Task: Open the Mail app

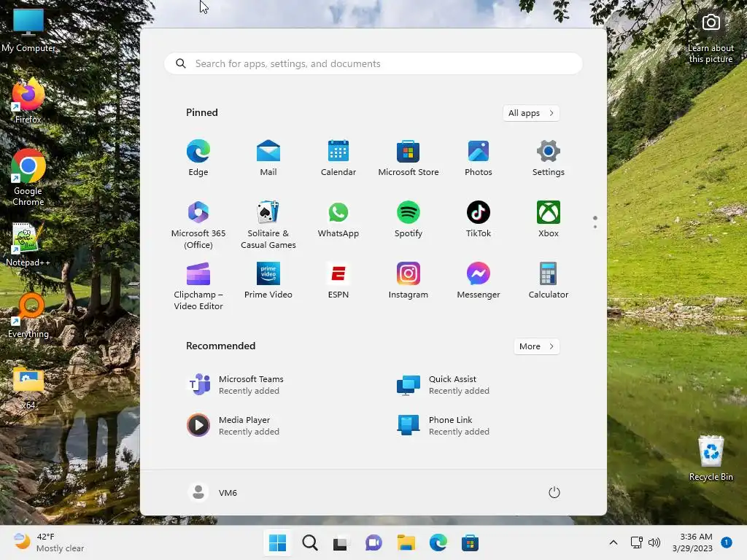Action: [x=268, y=158]
